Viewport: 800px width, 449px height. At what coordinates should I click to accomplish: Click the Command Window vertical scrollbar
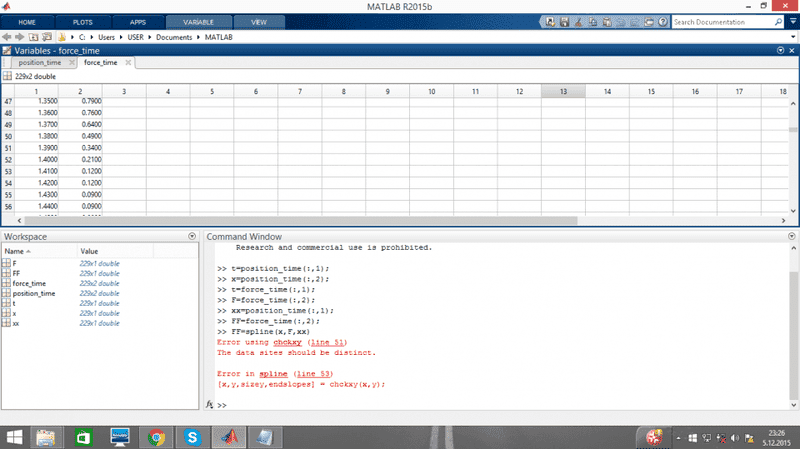pyautogui.click(x=793, y=337)
